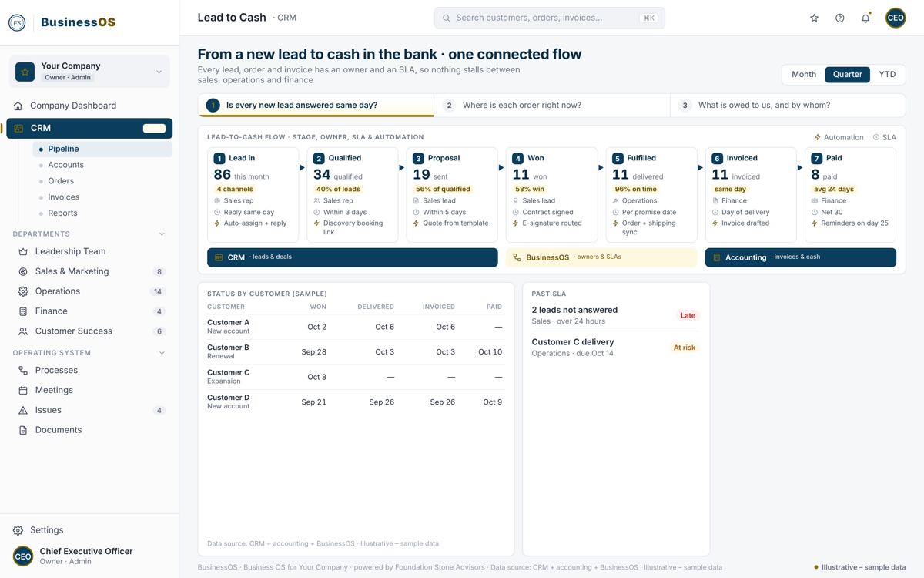Select the Quarter period toggle
The image size is (924, 578).
pos(847,75)
